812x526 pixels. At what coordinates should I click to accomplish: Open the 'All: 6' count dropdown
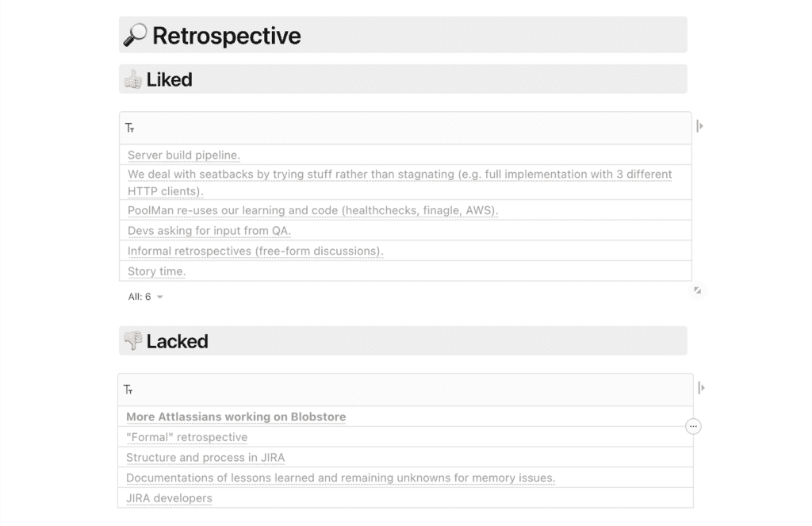139,296
